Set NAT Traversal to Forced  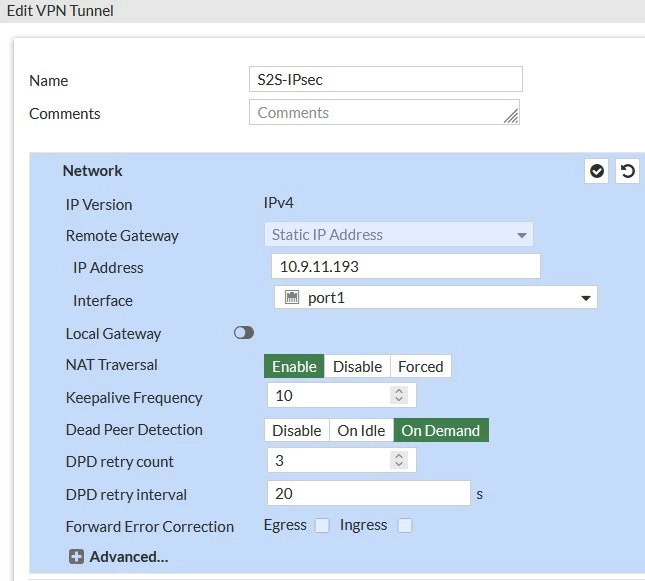(420, 366)
